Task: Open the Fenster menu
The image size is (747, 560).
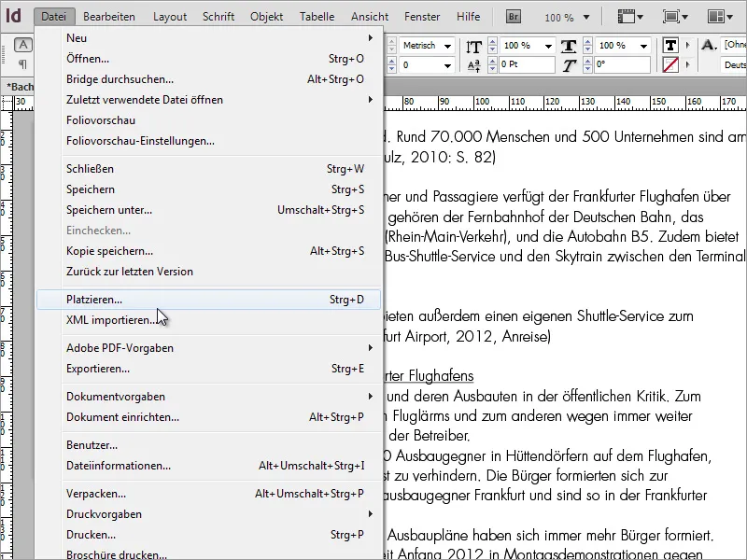Action: click(x=422, y=17)
